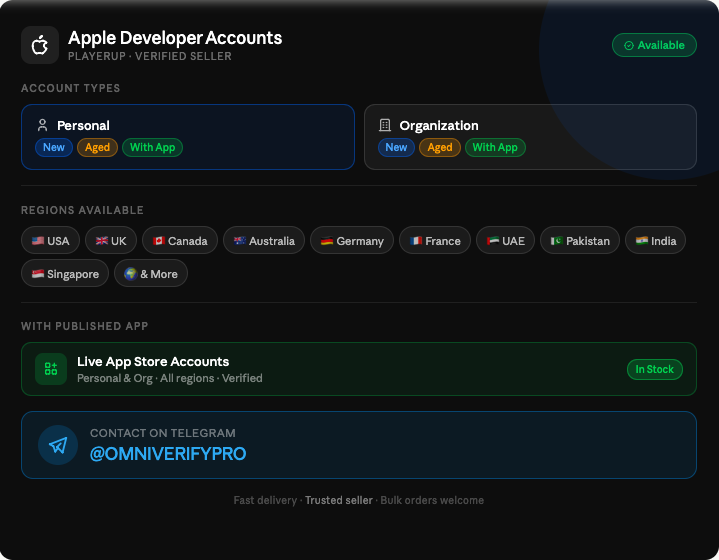
Task: Pick the Pakistan region chip
Action: (x=580, y=240)
